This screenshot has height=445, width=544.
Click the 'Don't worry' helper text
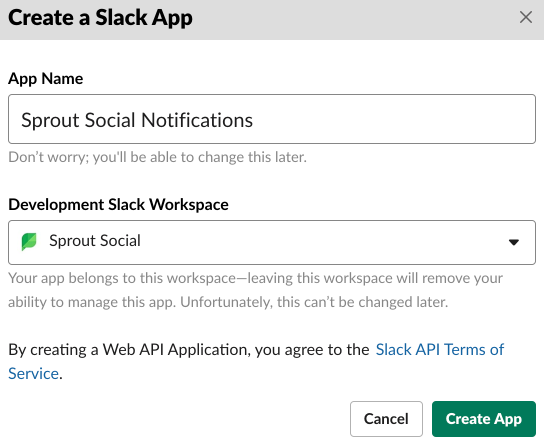[158, 157]
